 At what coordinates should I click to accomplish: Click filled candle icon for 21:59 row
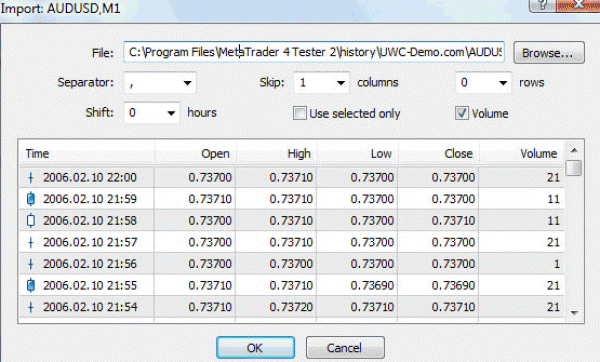(31, 199)
